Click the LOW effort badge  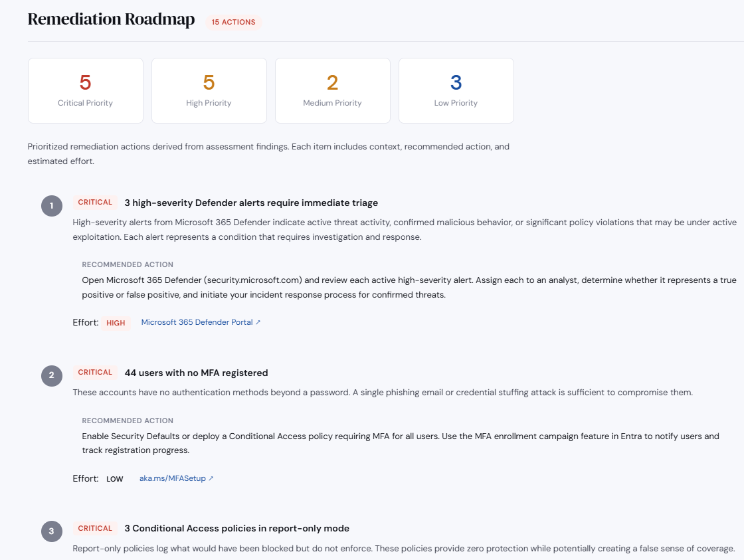pyautogui.click(x=114, y=478)
